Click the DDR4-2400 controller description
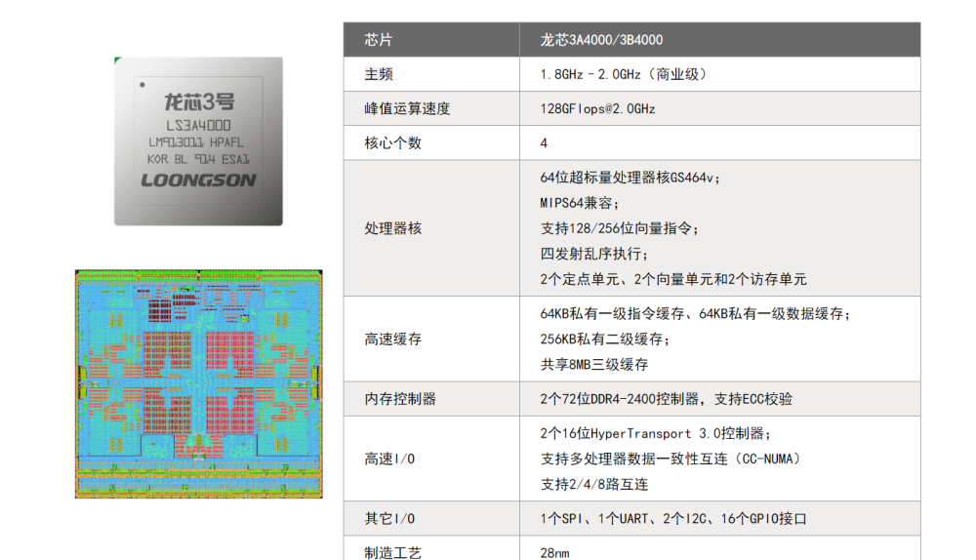 point(666,399)
